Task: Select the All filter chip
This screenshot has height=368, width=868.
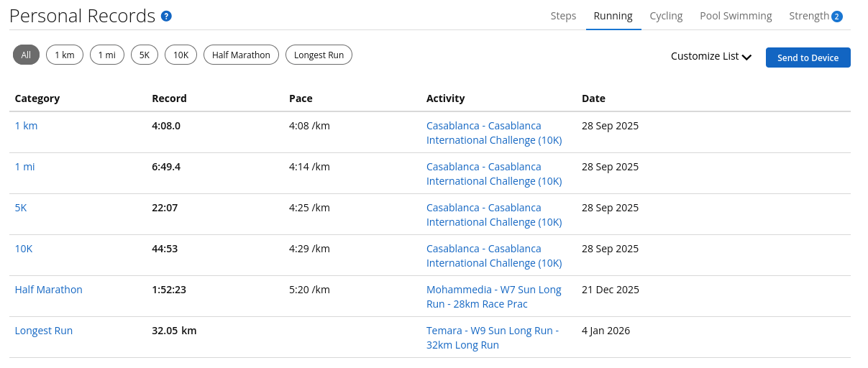Action: pyautogui.click(x=26, y=55)
